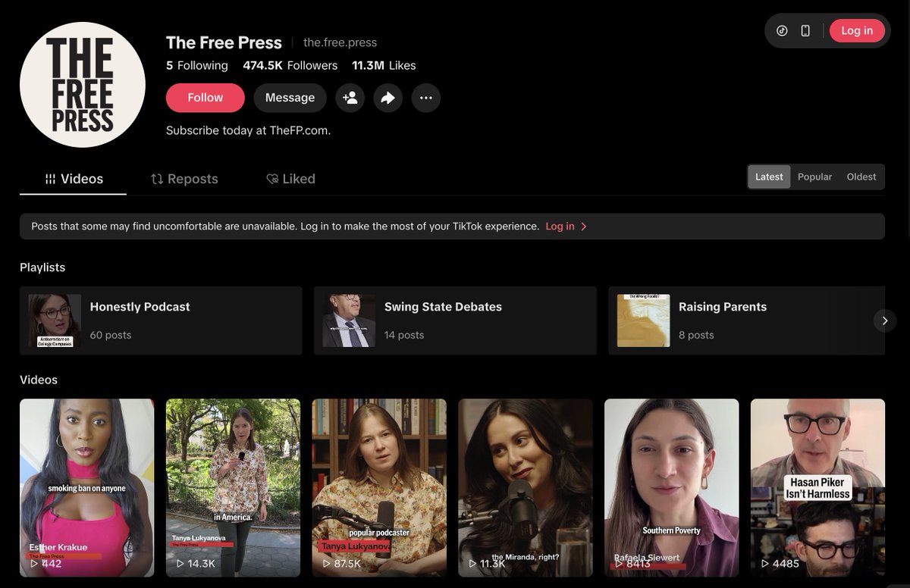This screenshot has width=910, height=588.
Task: Click the the.free.press username
Action: coord(340,42)
